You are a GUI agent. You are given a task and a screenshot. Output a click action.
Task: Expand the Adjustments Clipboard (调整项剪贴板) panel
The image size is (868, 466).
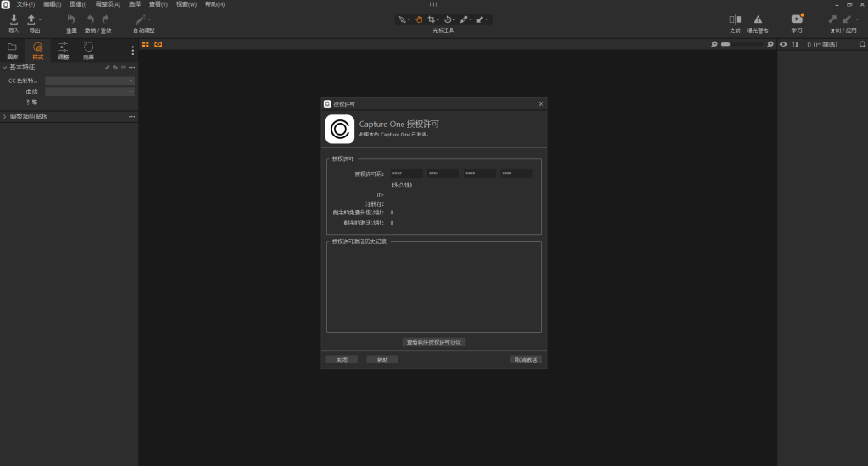click(x=4, y=117)
